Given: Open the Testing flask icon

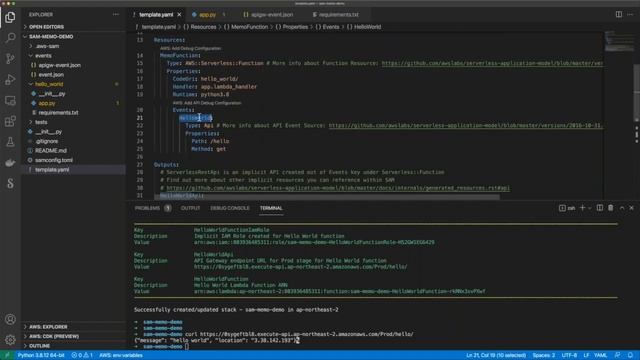Looking at the screenshot, I should 10,142.
